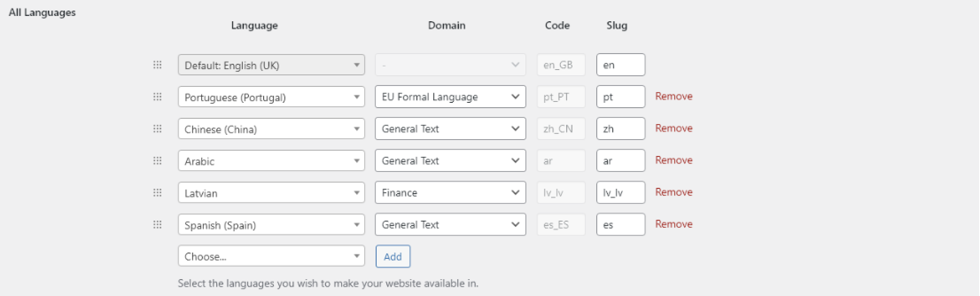Open the Chinese (China) language dropdown
The width and height of the screenshot is (980, 296).
click(x=271, y=129)
